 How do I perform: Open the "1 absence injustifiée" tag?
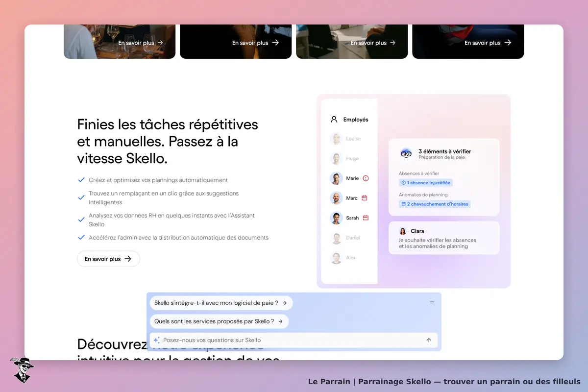[425, 183]
